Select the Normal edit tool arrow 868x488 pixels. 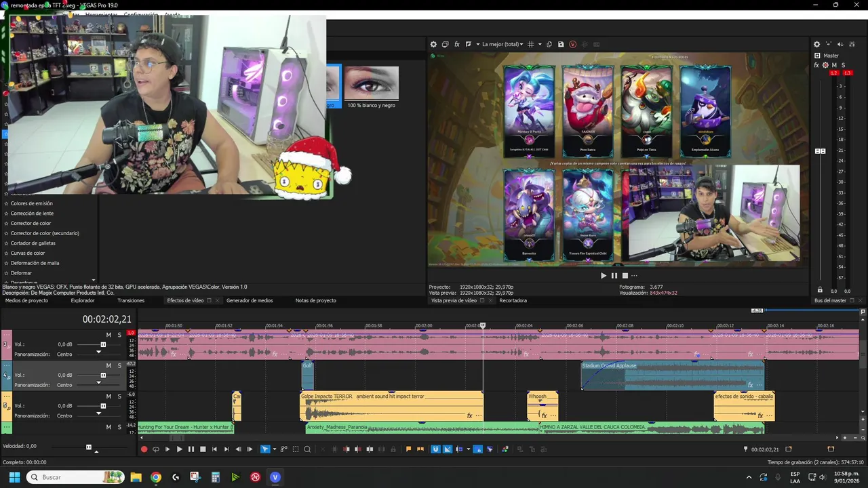tap(264, 449)
